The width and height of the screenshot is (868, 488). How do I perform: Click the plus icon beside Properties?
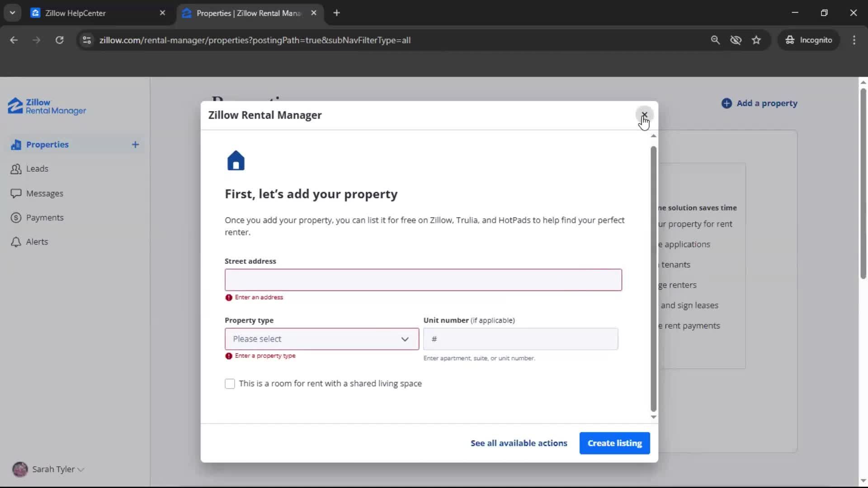point(135,145)
